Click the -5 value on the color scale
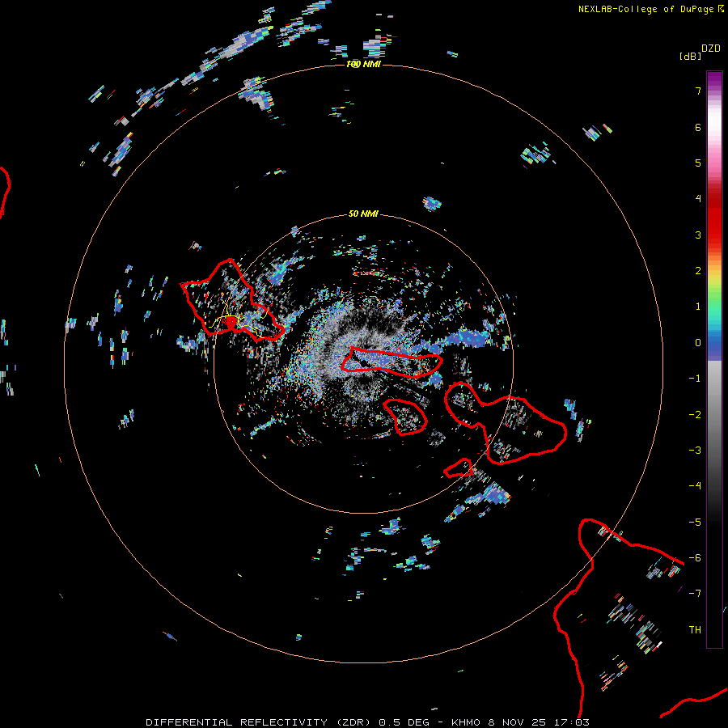Image resolution: width=728 pixels, height=728 pixels. click(695, 523)
